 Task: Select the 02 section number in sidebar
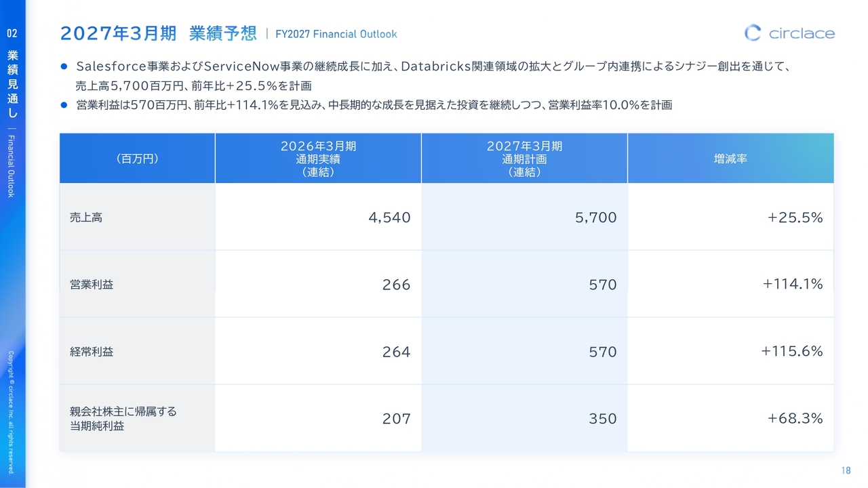tap(12, 33)
